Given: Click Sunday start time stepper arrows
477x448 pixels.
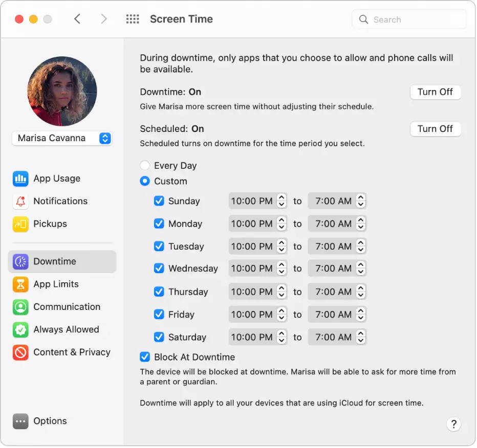Looking at the screenshot, I should (x=281, y=201).
